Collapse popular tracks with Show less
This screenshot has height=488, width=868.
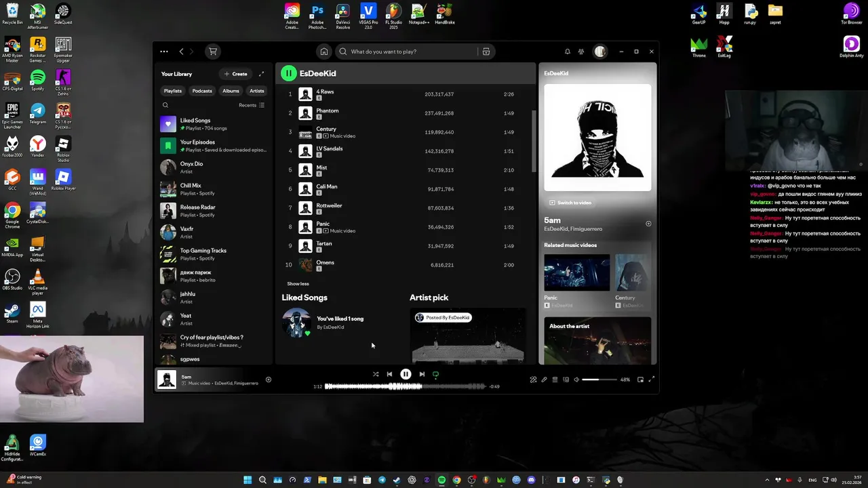pos(298,284)
